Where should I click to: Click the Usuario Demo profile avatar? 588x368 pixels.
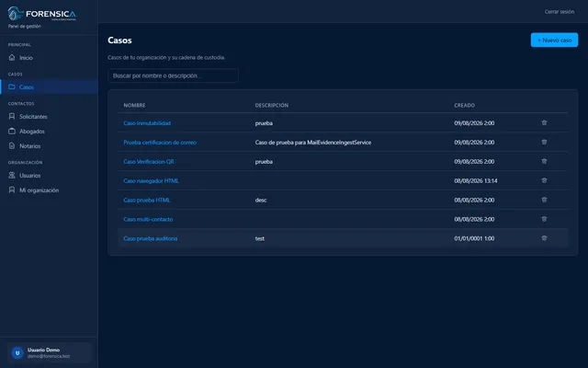click(x=17, y=353)
